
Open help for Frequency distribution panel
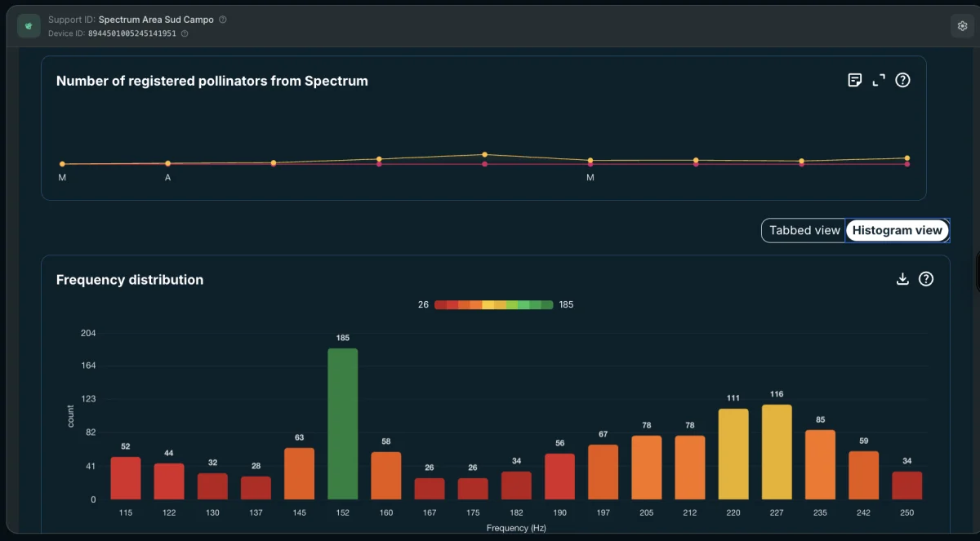[926, 279]
